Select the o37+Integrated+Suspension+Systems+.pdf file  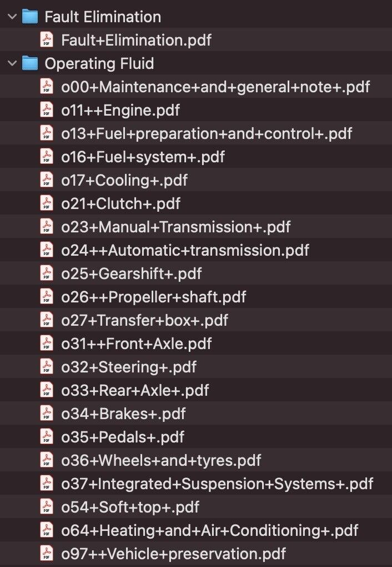coord(217,484)
